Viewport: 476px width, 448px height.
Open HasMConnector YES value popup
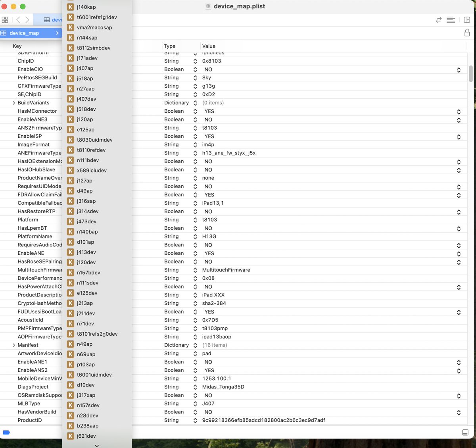click(x=459, y=112)
